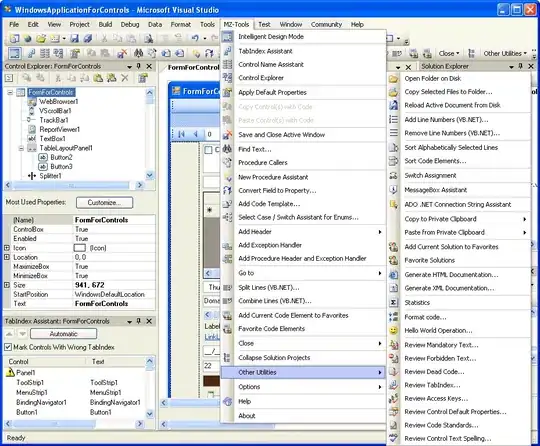
Task: Click the Find Text binoculars toolbar icon
Action: [138, 53]
